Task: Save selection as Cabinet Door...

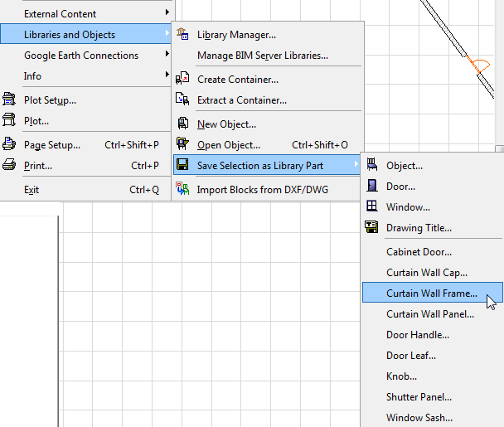Action: [x=433, y=252]
